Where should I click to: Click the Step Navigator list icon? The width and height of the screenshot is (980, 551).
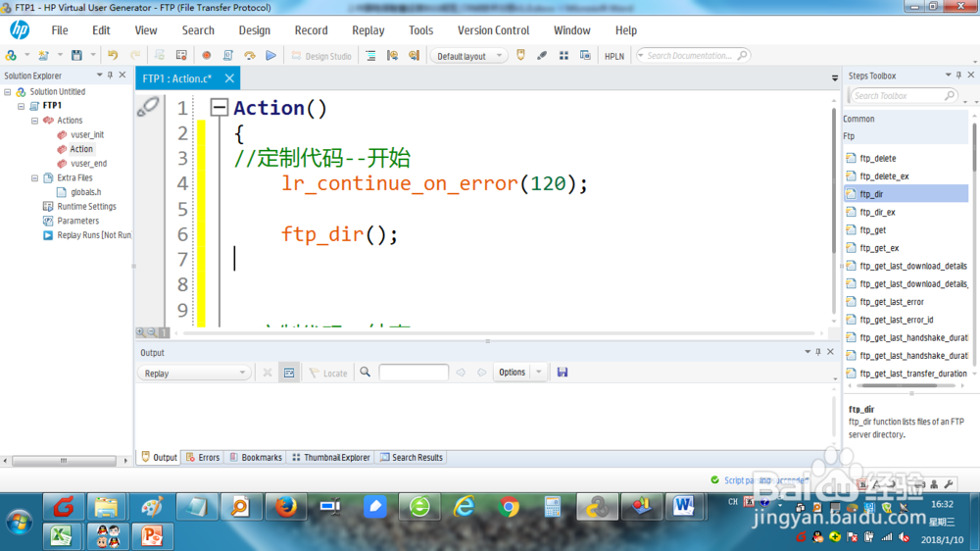[370, 56]
